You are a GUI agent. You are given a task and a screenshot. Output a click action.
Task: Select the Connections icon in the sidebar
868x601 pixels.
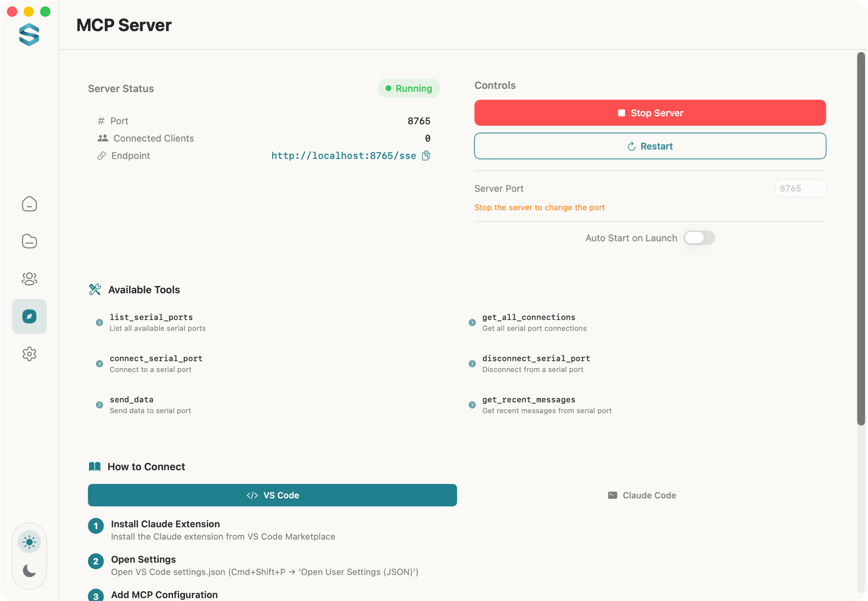(29, 241)
